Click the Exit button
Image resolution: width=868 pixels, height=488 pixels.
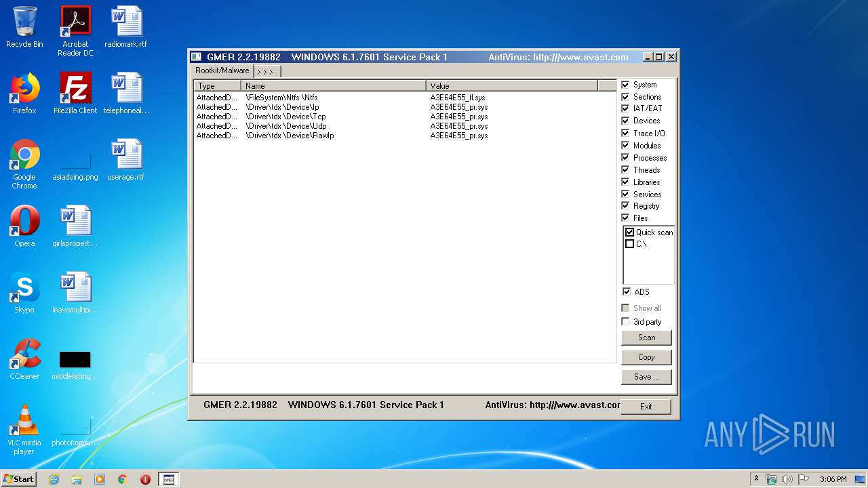646,407
